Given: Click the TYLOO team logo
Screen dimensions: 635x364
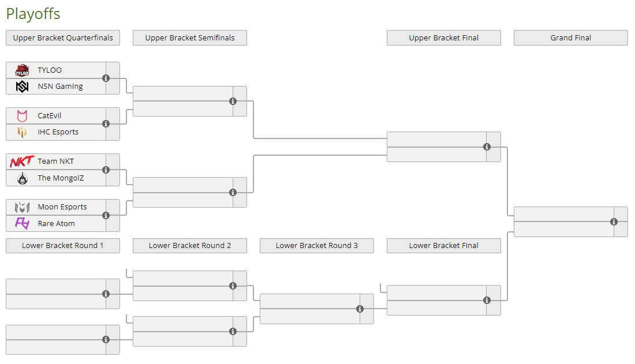Looking at the screenshot, I should 23,70.
